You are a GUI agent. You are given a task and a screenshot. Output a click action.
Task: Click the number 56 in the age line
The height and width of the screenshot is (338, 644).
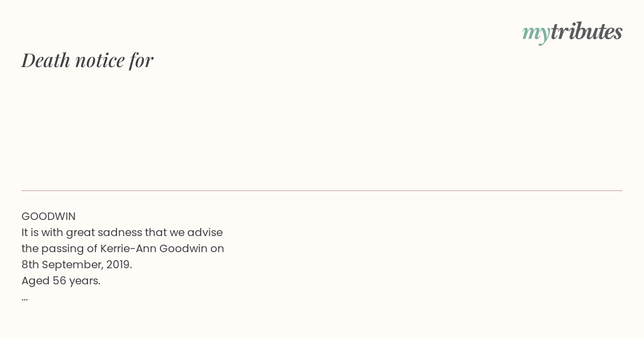pos(59,281)
